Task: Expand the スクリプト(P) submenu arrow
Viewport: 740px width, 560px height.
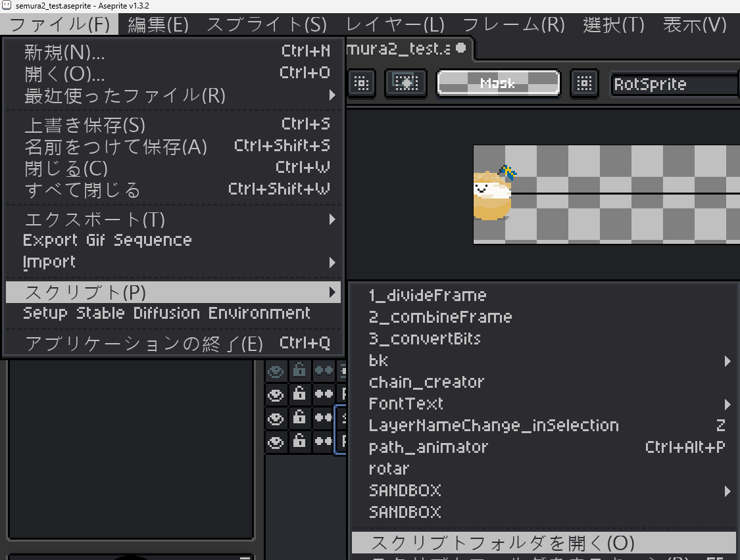Action: 332,292
